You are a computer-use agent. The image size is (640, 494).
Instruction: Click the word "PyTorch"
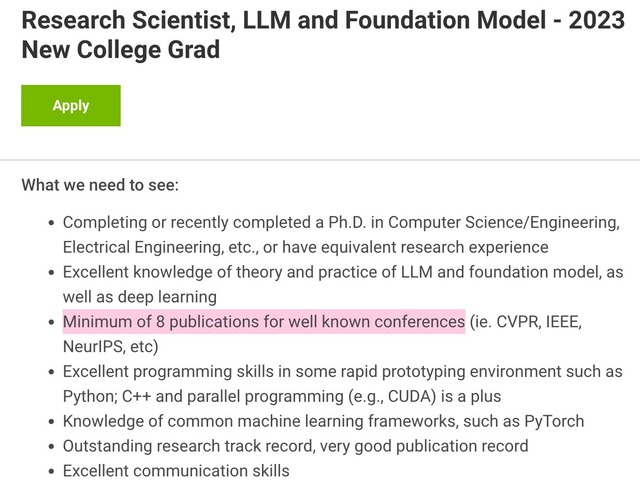coord(549,421)
